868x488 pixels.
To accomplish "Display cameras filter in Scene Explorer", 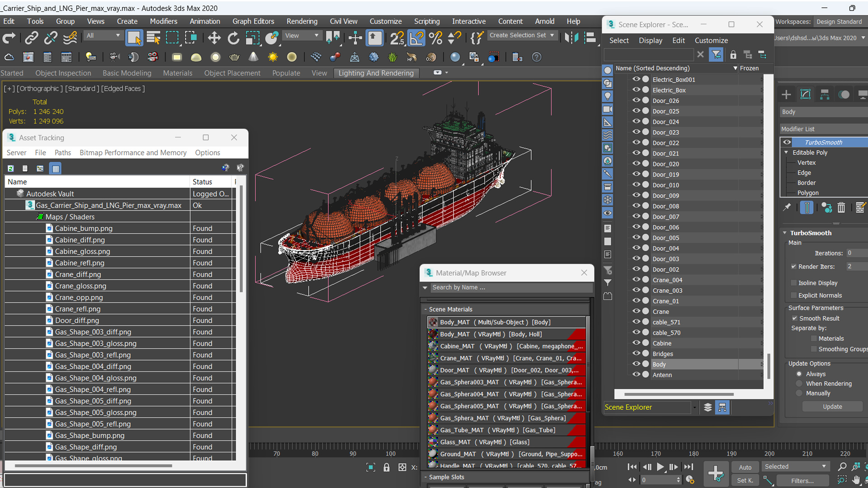I will [x=608, y=109].
